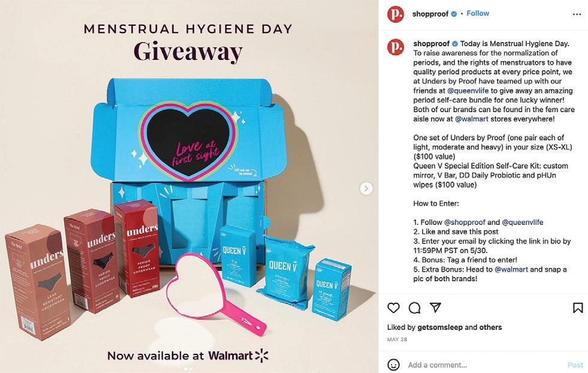Click verified badge next to header username
Viewport: 588px width, 373px height.
[454, 14]
